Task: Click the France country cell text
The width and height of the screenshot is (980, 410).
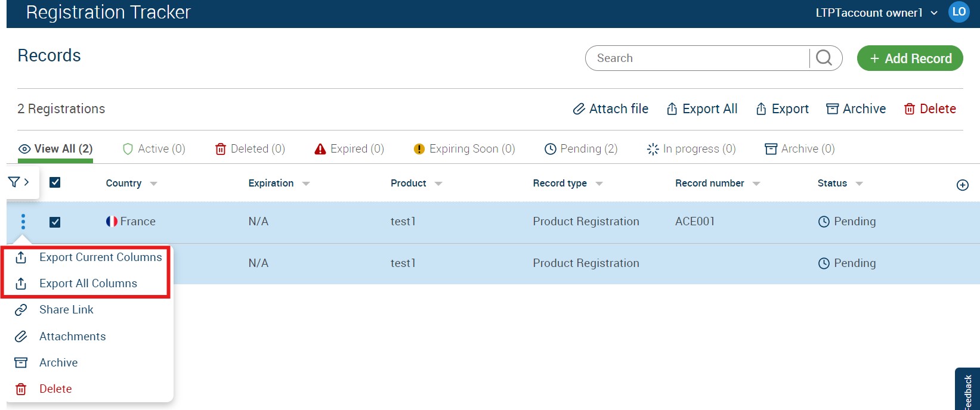Action: coord(138,222)
